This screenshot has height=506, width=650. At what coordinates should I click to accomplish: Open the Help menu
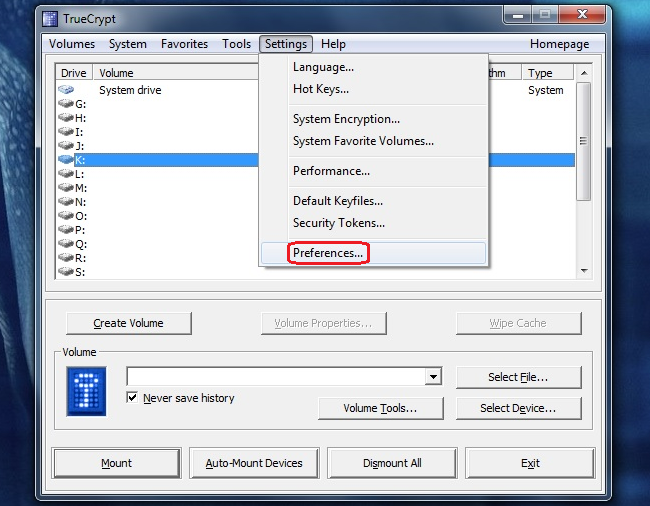(x=333, y=44)
